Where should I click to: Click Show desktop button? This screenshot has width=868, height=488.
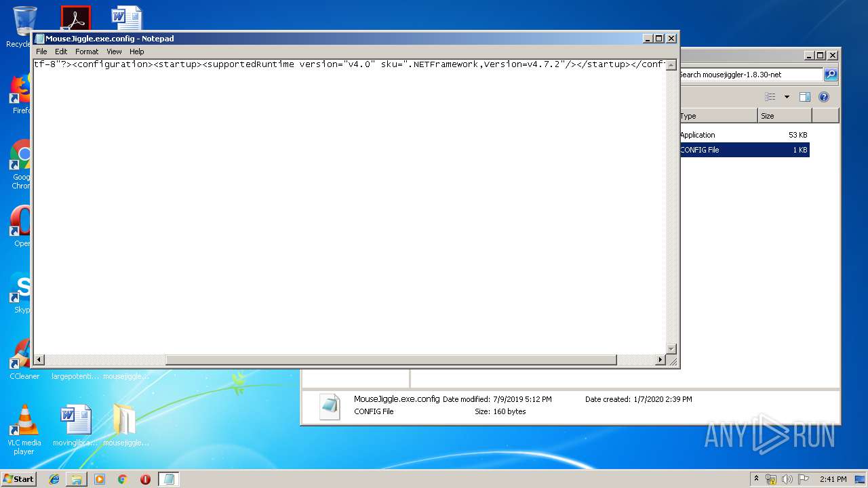(861, 479)
